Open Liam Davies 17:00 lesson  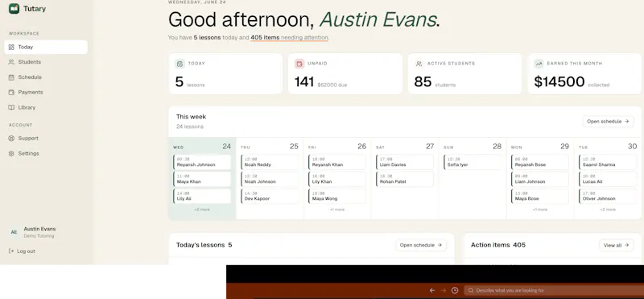(x=405, y=162)
